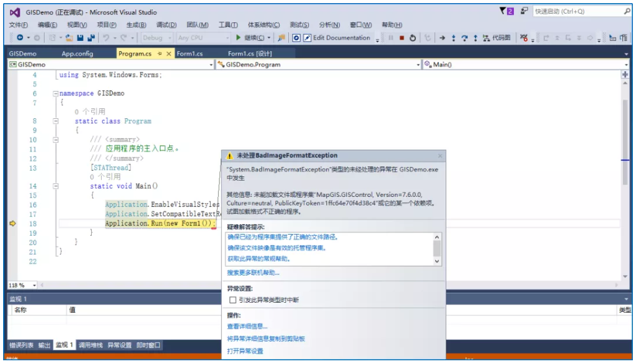Click the 打开异常设置 link

pos(245,352)
